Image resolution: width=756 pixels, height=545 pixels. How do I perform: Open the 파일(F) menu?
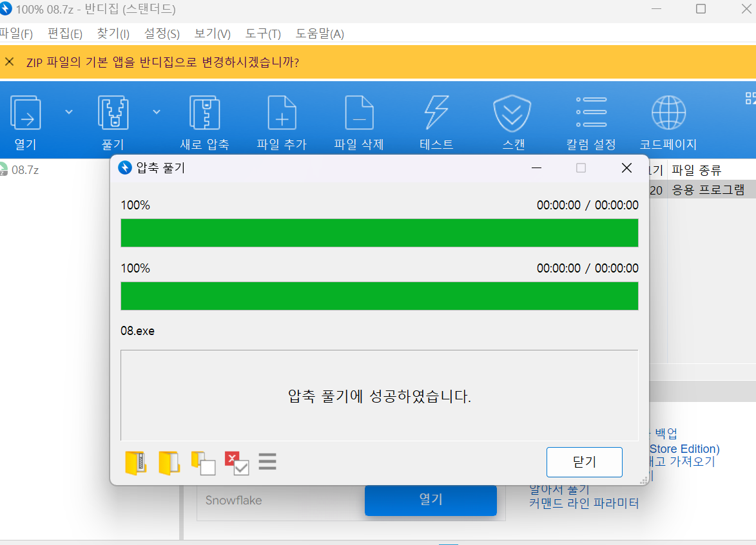click(16, 33)
